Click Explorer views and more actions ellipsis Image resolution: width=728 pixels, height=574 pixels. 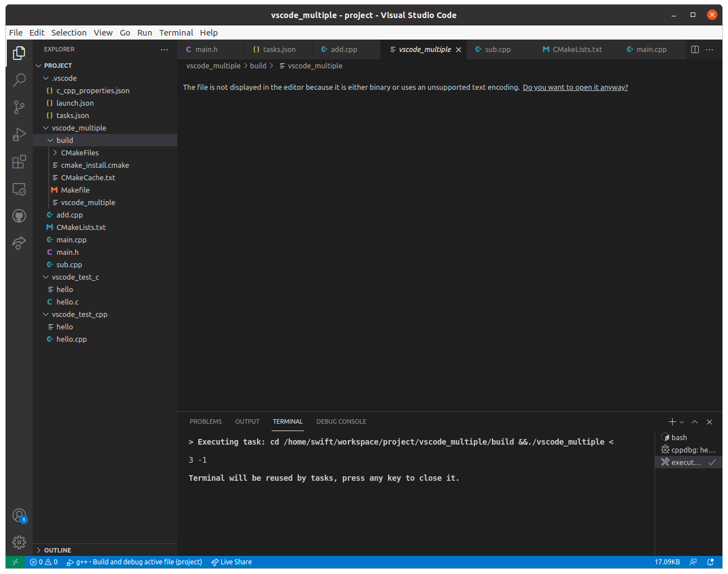[x=164, y=49]
